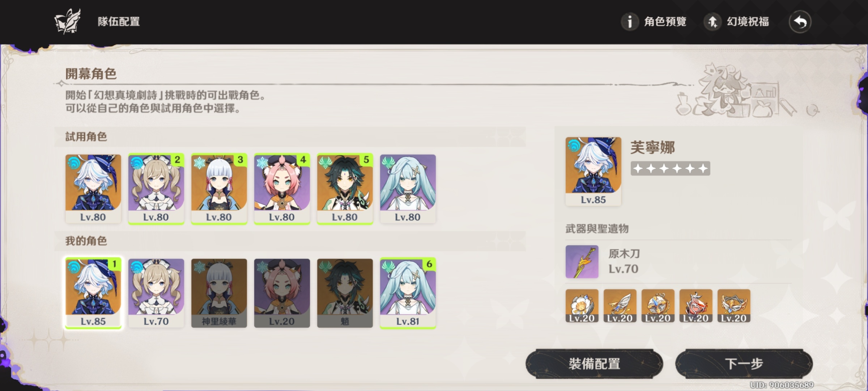868x391 pixels.
Task: Deselect my Furina Lv.85 marked 1
Action: point(93,293)
